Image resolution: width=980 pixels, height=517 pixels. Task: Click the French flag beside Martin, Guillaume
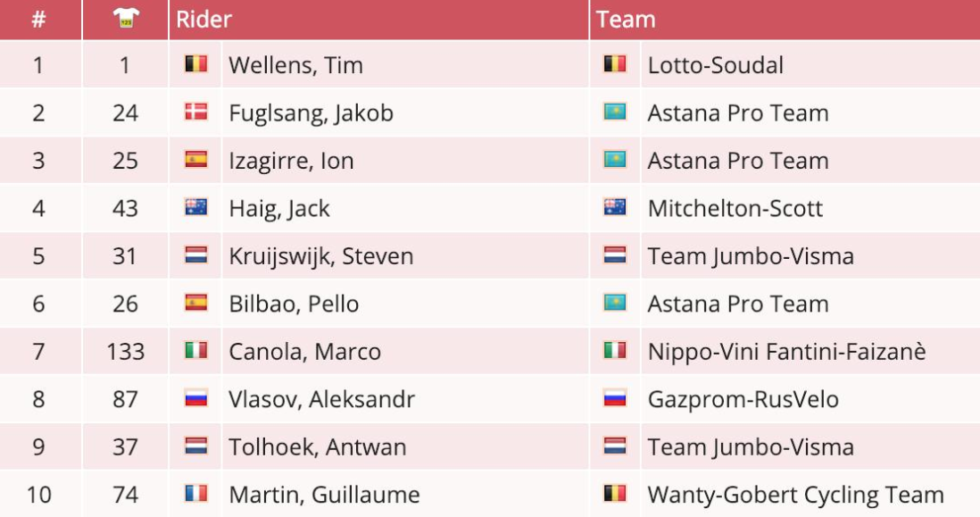195,493
